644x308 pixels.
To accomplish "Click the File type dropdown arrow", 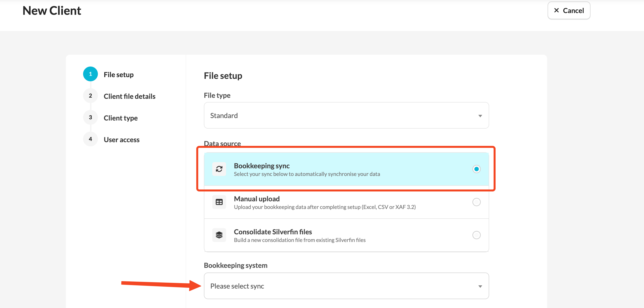I will click(480, 116).
